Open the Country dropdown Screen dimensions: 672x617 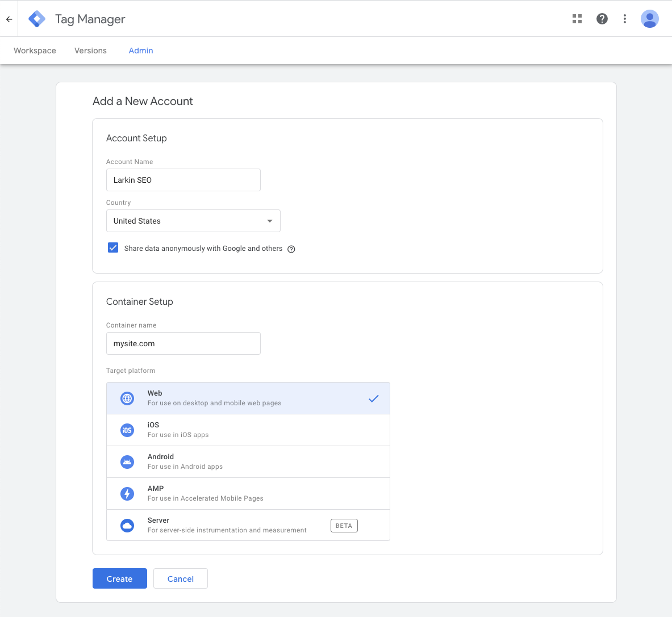[193, 221]
